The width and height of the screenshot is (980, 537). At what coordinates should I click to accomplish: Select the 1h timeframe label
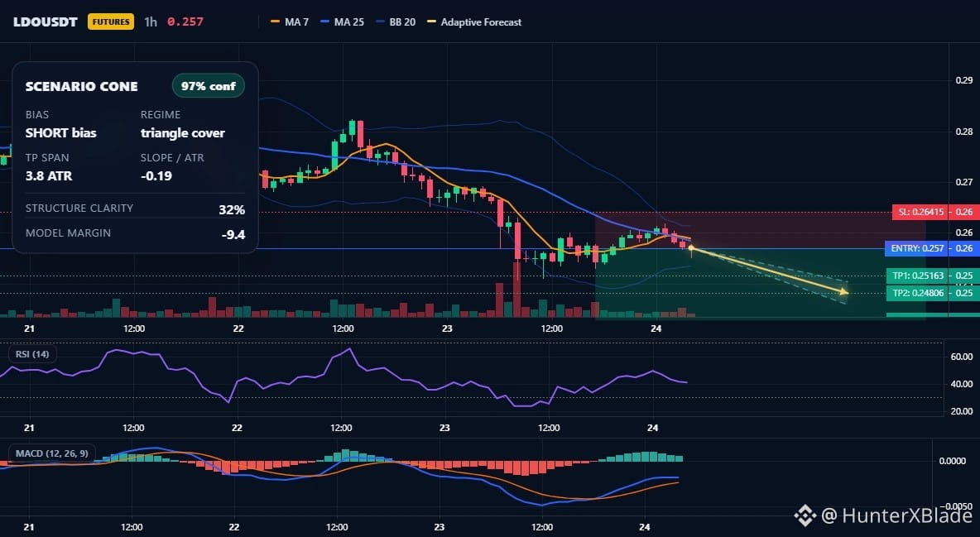[151, 22]
